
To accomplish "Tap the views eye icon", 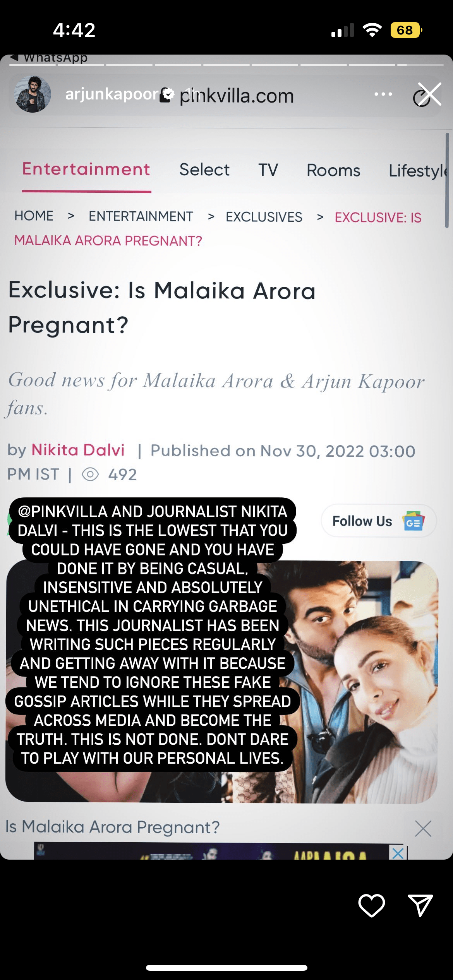I will (x=90, y=474).
